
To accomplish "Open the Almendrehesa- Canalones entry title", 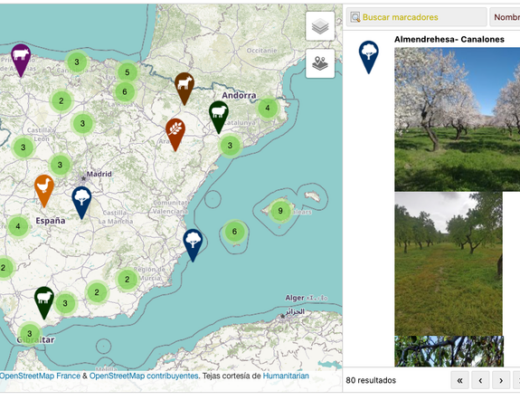I will (449, 39).
